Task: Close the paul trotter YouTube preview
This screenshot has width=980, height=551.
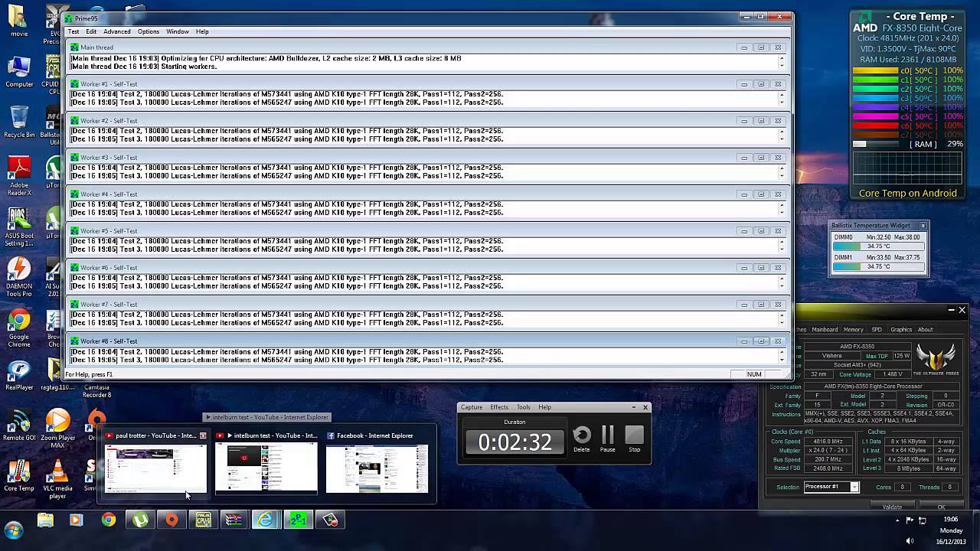Action: point(203,435)
